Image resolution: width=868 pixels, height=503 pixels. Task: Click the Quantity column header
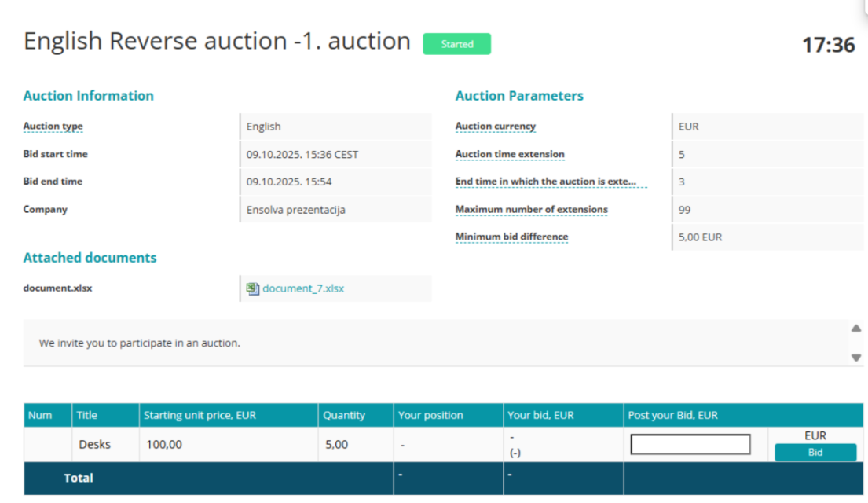[345, 415]
